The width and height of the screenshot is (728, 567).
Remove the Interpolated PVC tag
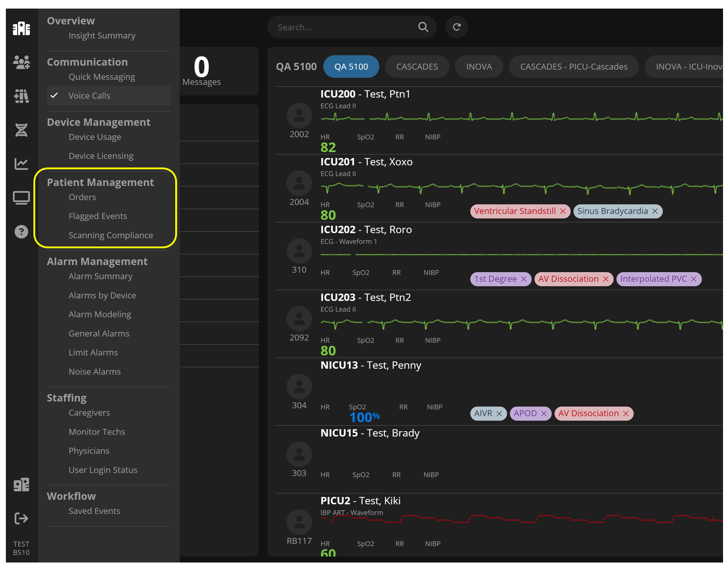pyautogui.click(x=694, y=279)
